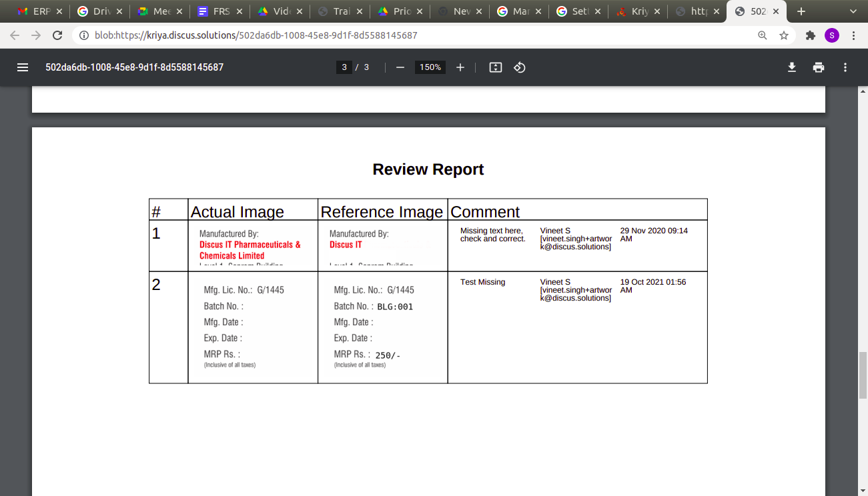Click the fit to page button

[x=495, y=67]
